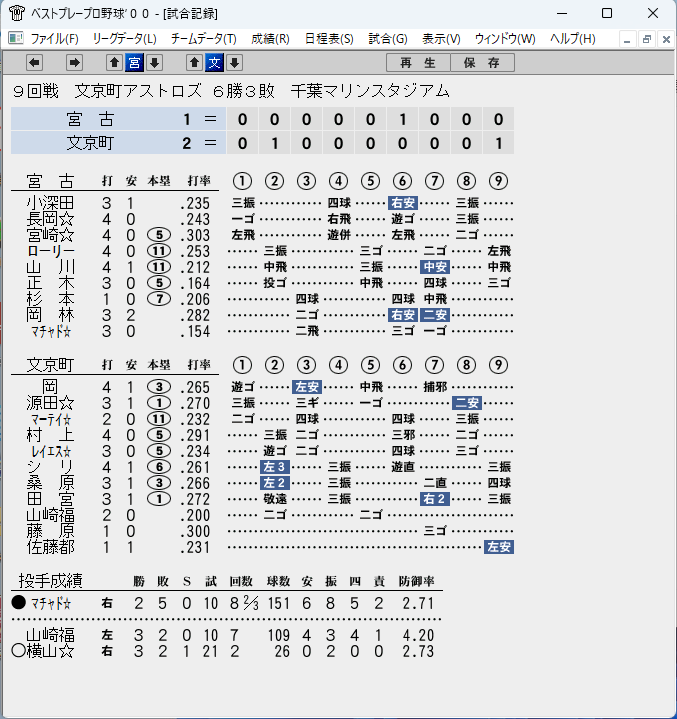Restore the inner document window

pyautogui.click(x=647, y=39)
